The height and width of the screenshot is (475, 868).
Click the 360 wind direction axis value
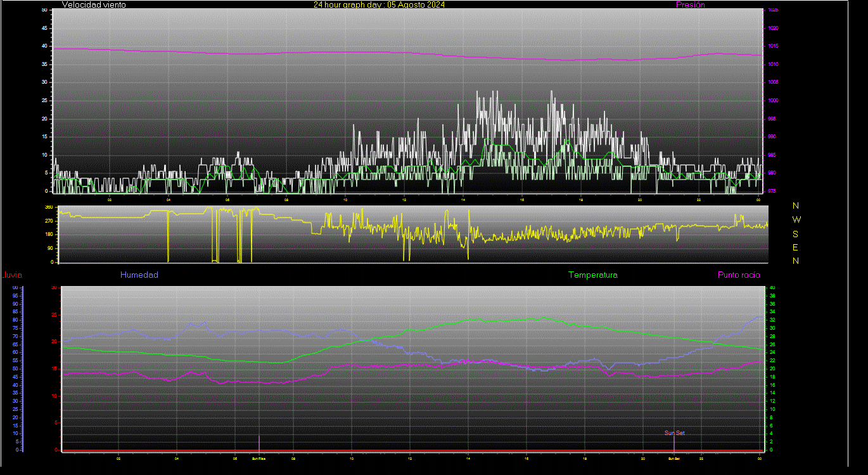(49, 207)
